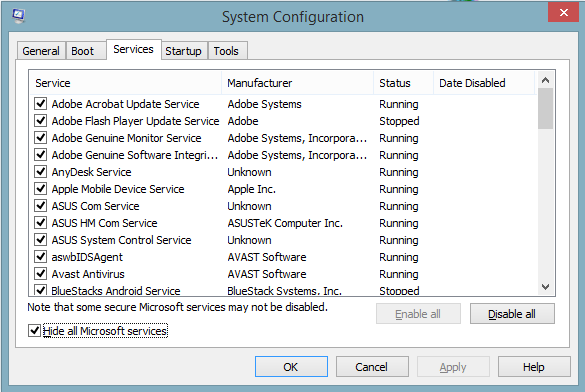Sort by the Status column header
The height and width of the screenshot is (392, 585).
point(403,83)
